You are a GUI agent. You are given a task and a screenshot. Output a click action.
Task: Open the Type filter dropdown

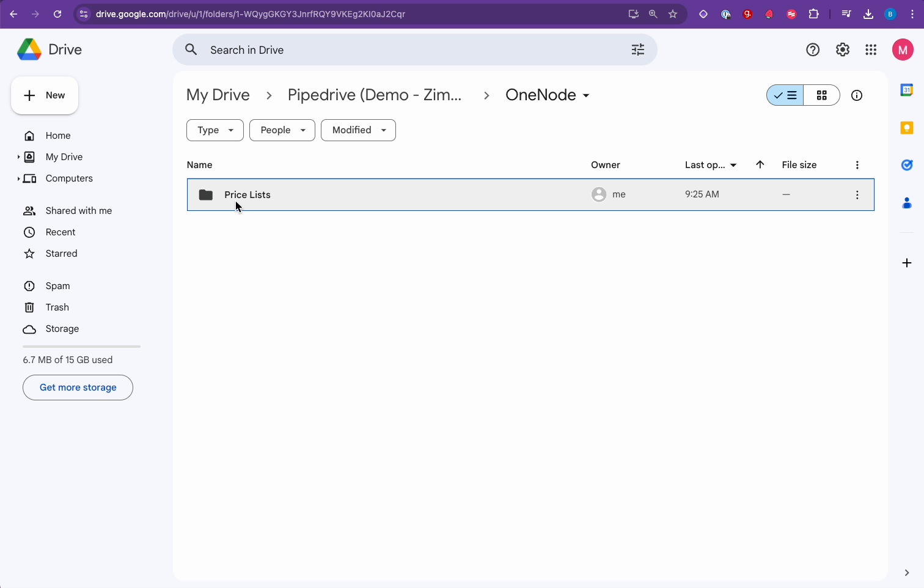pyautogui.click(x=215, y=130)
